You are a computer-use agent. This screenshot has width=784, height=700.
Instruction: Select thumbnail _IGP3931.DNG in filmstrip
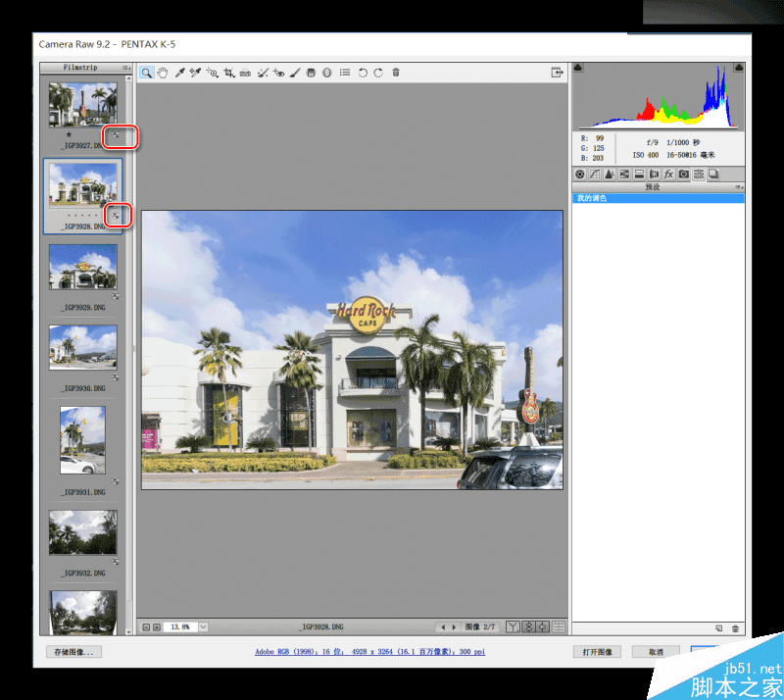point(83,440)
